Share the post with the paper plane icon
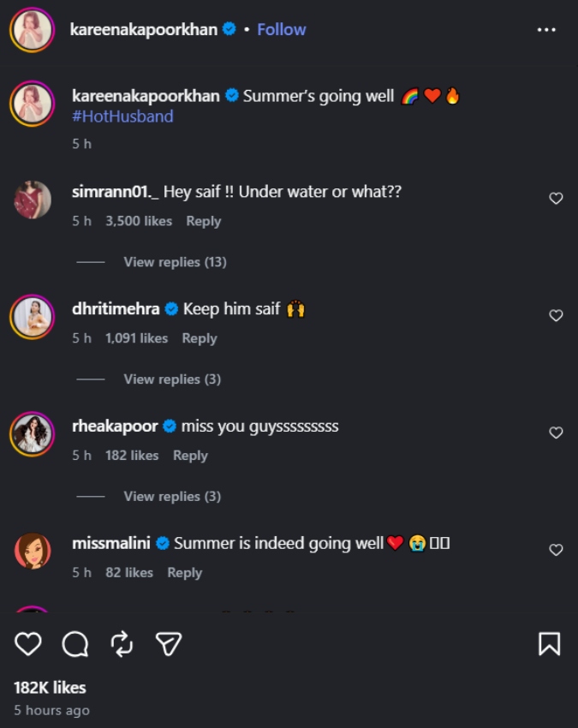578x728 pixels. point(168,644)
